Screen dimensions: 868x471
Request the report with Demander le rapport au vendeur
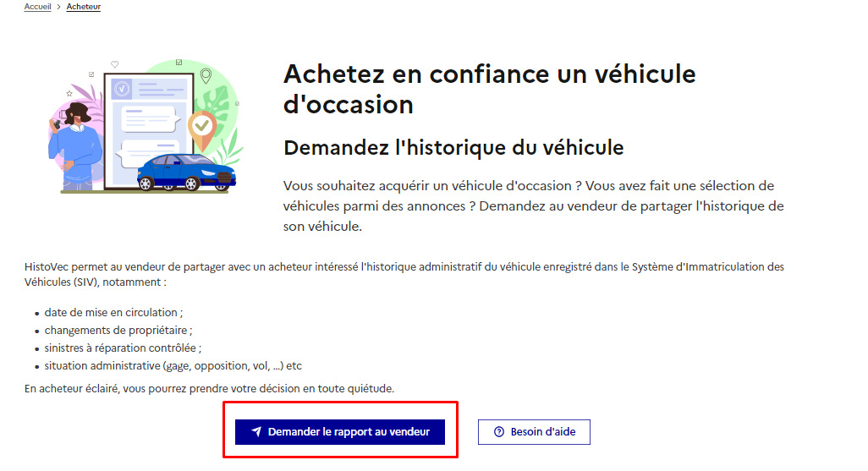click(340, 432)
